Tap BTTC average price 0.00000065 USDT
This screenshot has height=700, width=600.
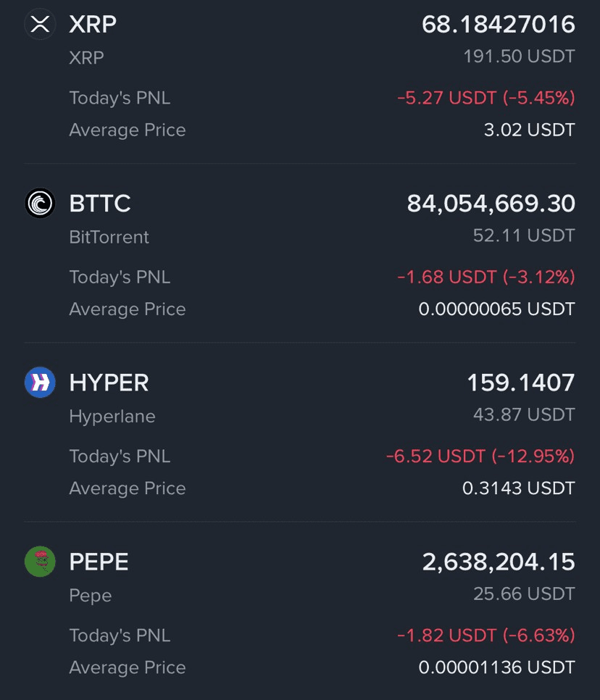[x=497, y=309]
